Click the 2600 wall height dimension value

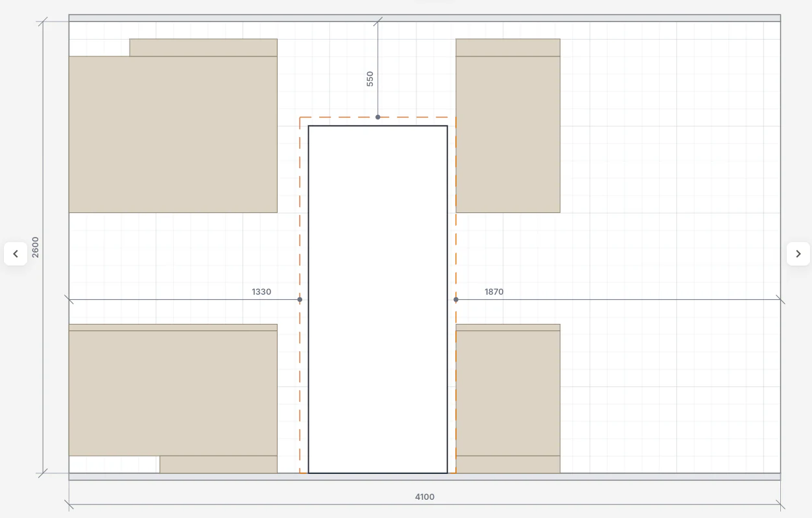coord(36,247)
